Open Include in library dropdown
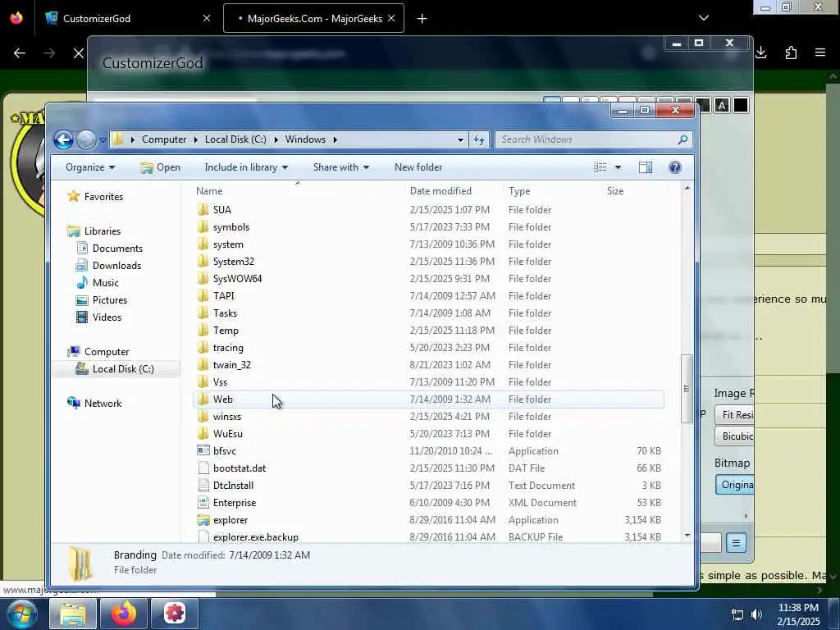 [x=246, y=167]
